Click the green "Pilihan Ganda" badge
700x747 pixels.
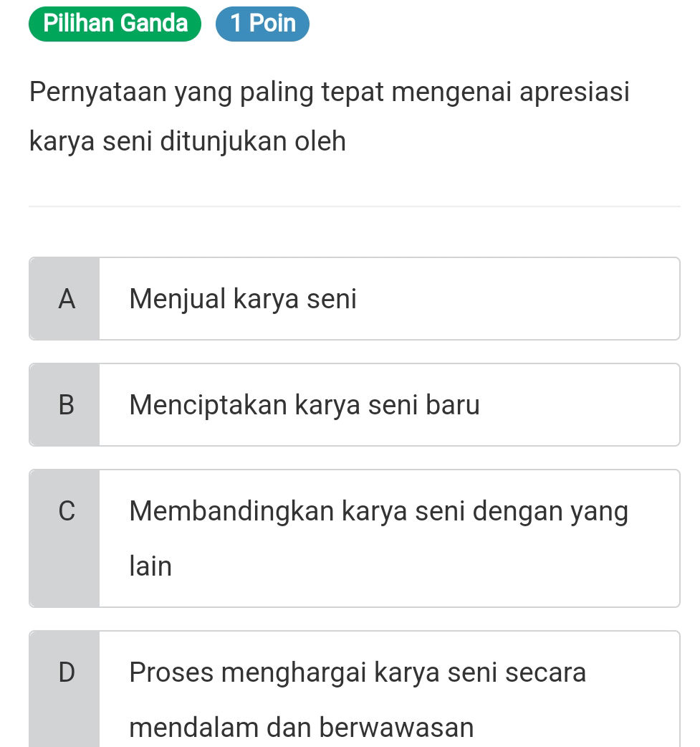click(x=114, y=24)
